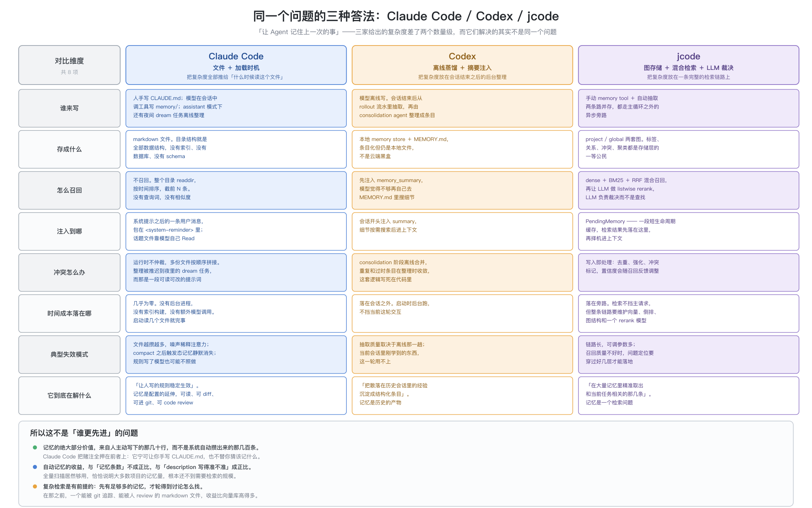The height and width of the screenshot is (508, 812).
Task: Click the cell starting 人手写 CLAUDE.md
Action: tap(236, 108)
